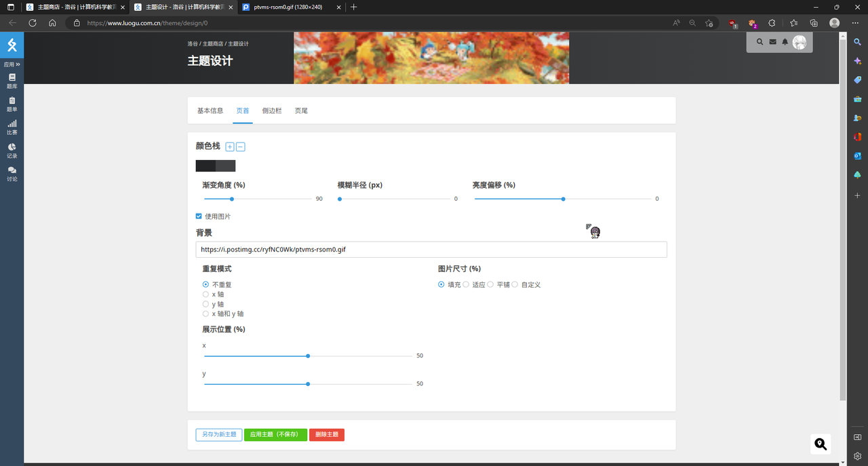Click the 展示位置 x slider handle

coord(308,356)
